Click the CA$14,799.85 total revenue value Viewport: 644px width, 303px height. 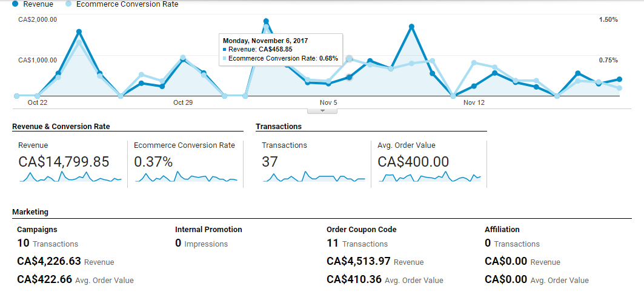64,162
